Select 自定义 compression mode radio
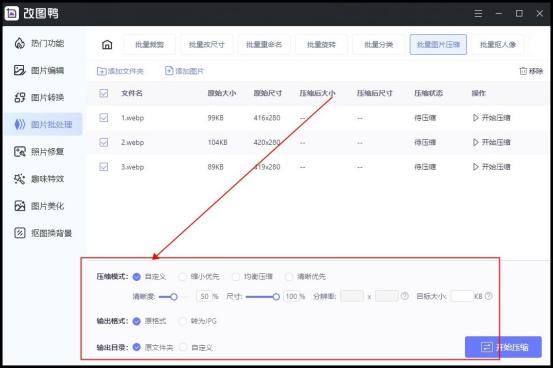This screenshot has width=554, height=369. tap(137, 277)
